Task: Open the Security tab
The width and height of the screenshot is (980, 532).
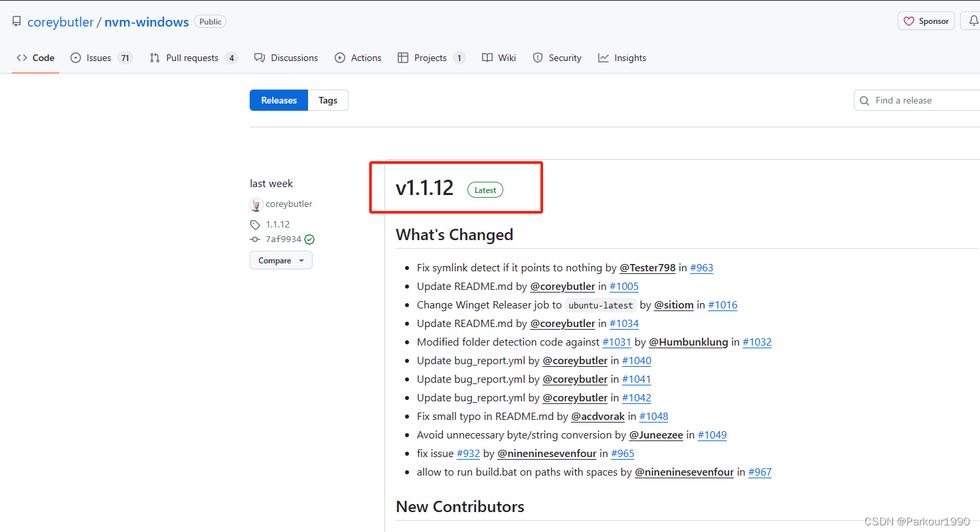Action: coord(557,58)
